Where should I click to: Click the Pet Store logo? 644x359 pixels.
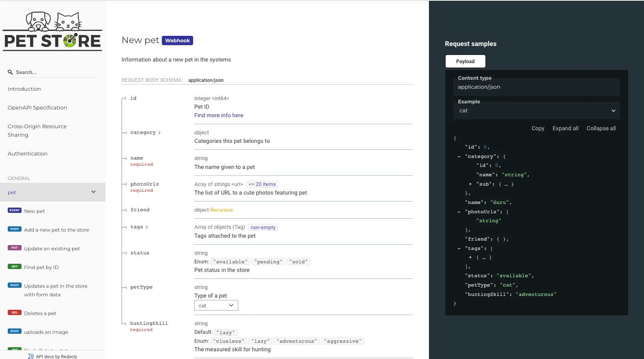pos(52,31)
